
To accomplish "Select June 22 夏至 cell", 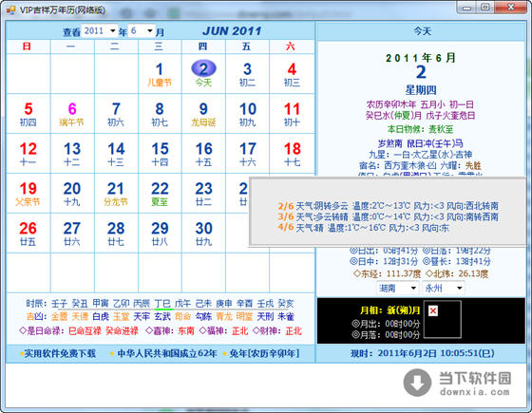I will [x=160, y=194].
